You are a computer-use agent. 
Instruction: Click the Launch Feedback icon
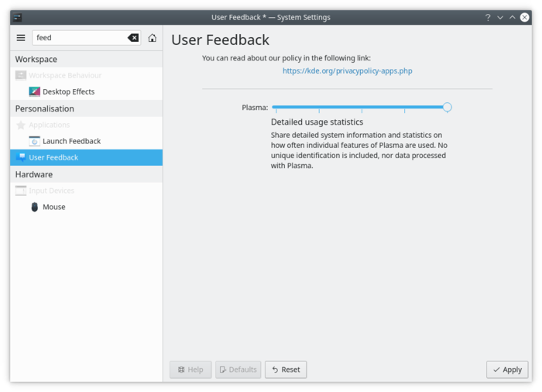point(35,141)
